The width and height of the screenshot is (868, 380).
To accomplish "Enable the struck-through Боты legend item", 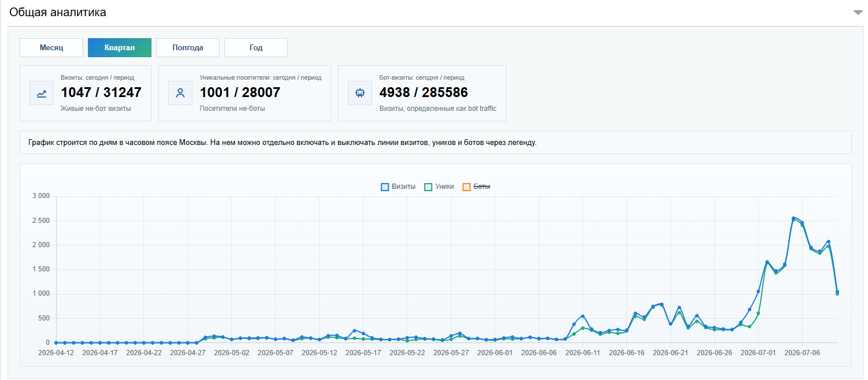I will pyautogui.click(x=477, y=187).
